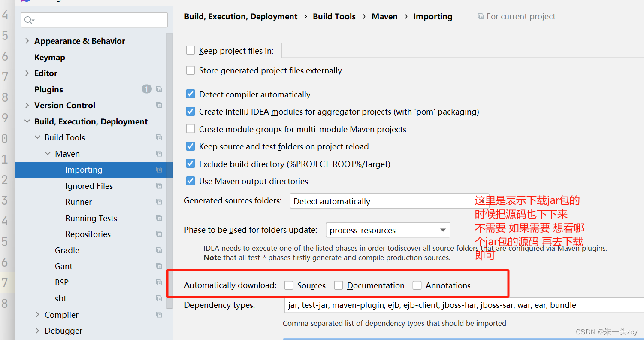Image resolution: width=644 pixels, height=340 pixels.
Task: Open Gant settings page
Action: tap(63, 266)
